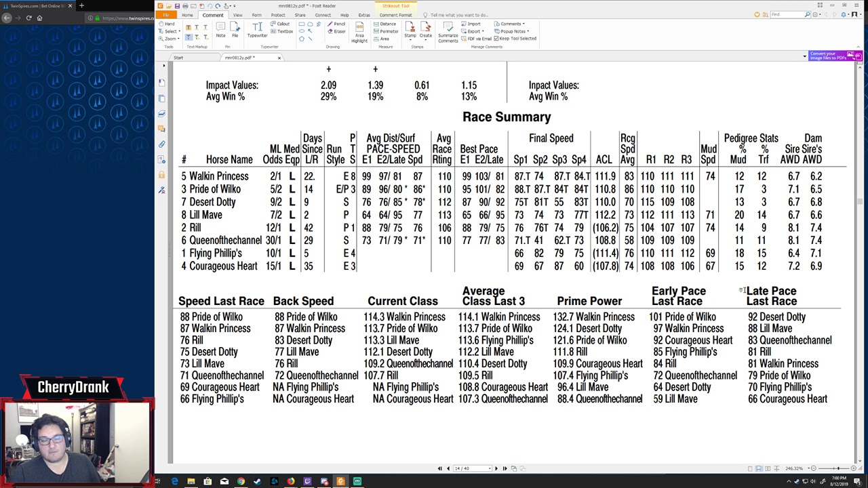Go to the previous page
Image resolution: width=868 pixels, height=488 pixels.
tap(448, 468)
